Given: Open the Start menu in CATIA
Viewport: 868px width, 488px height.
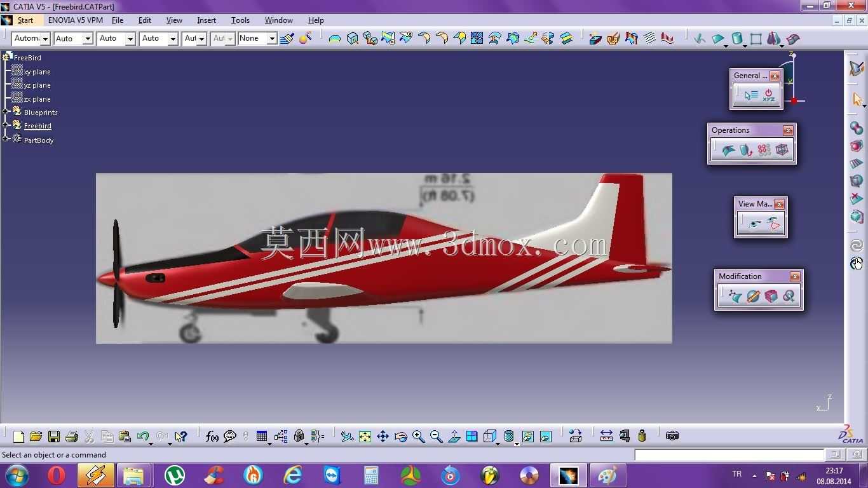Looking at the screenshot, I should tap(25, 20).
